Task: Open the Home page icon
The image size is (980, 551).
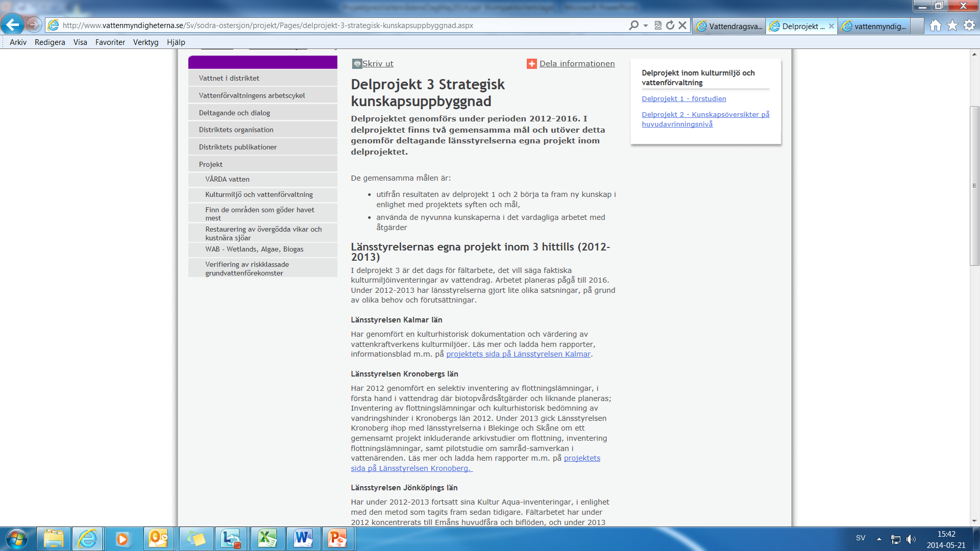Action: click(935, 25)
